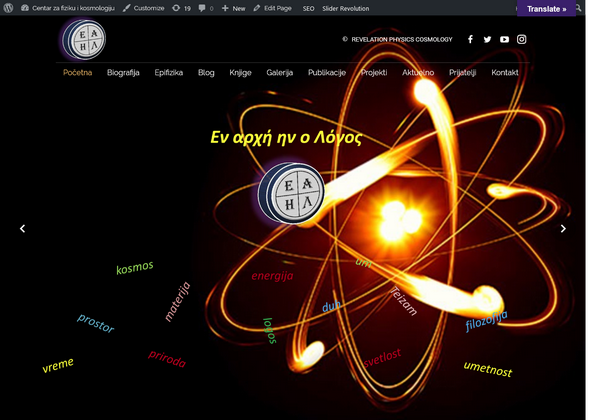
Task: Click the Edit Page link
Action: click(x=273, y=8)
